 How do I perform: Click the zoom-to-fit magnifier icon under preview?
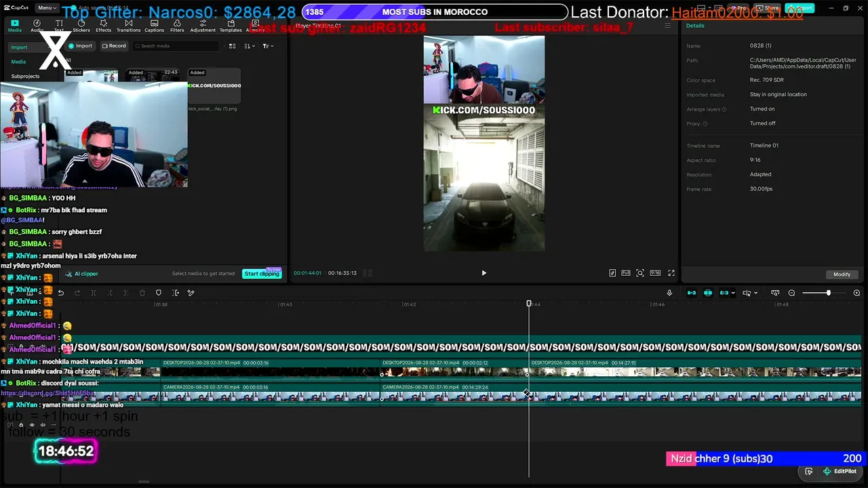[640, 273]
